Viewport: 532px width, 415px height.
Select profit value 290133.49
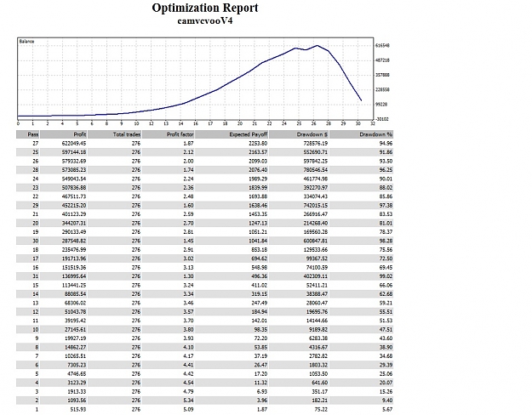tap(73, 232)
